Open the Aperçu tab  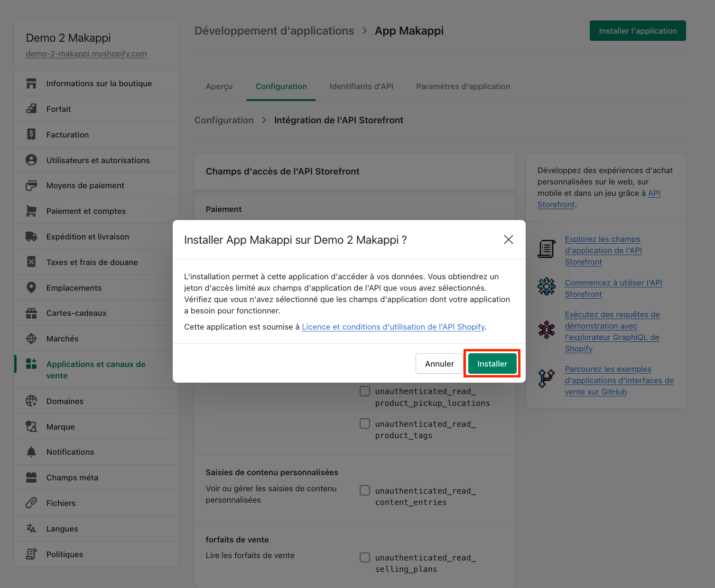[x=219, y=86]
